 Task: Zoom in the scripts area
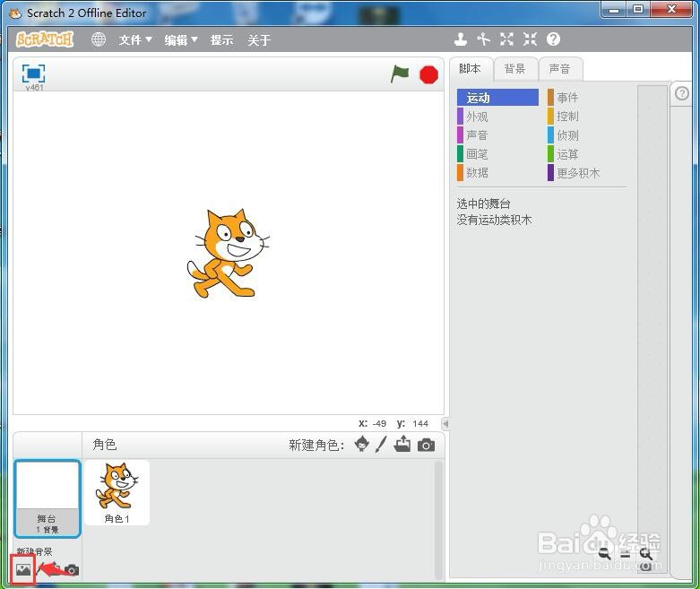pyautogui.click(x=646, y=554)
